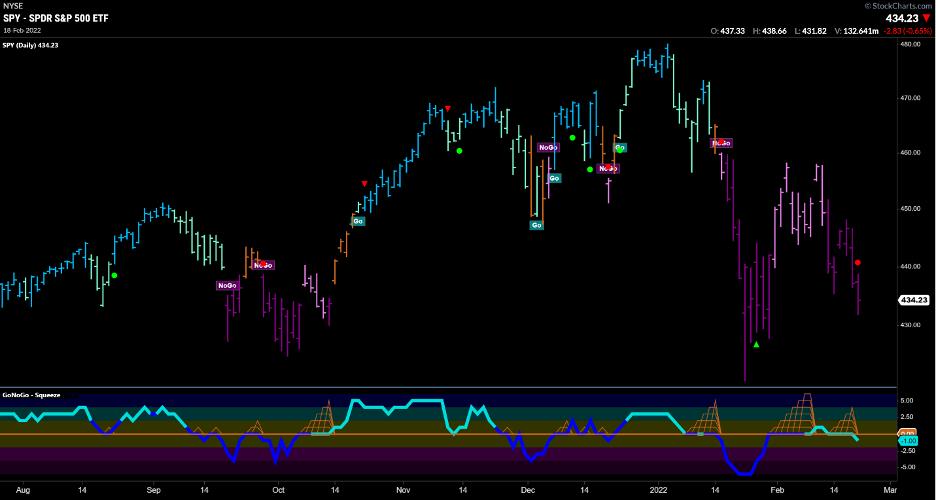Click the red dot beside the latest February bars

(858, 263)
